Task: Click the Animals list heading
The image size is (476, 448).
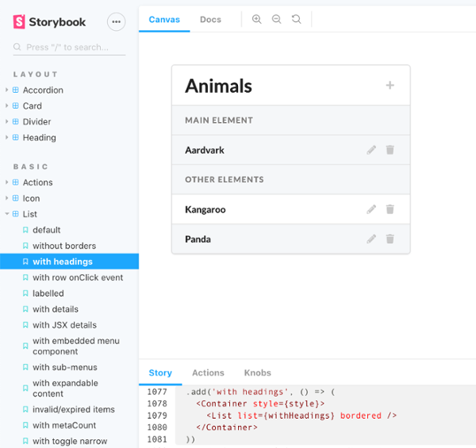Action: (x=219, y=86)
